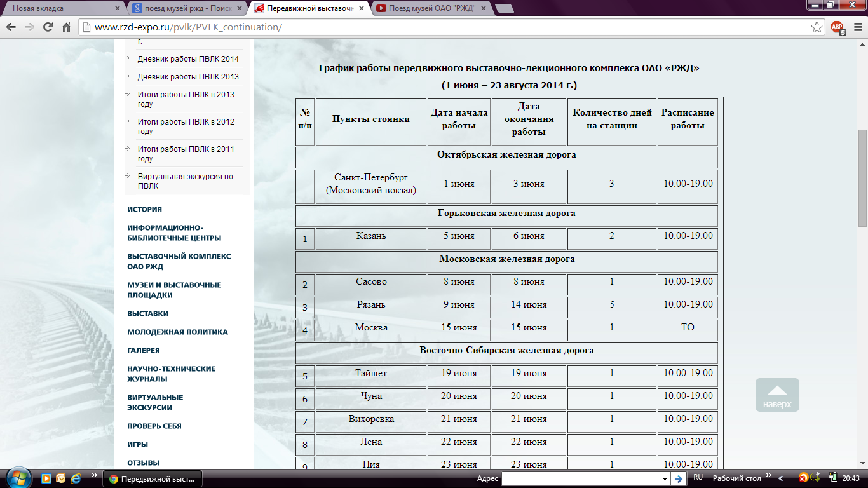Select the Chrome 'Передвижной выст...' taskbar button

(153, 478)
